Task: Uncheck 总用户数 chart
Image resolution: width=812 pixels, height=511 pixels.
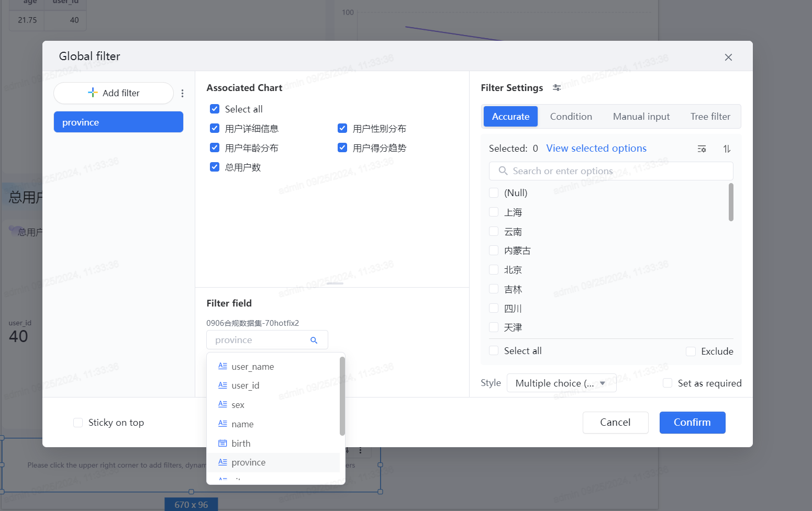Action: [215, 167]
